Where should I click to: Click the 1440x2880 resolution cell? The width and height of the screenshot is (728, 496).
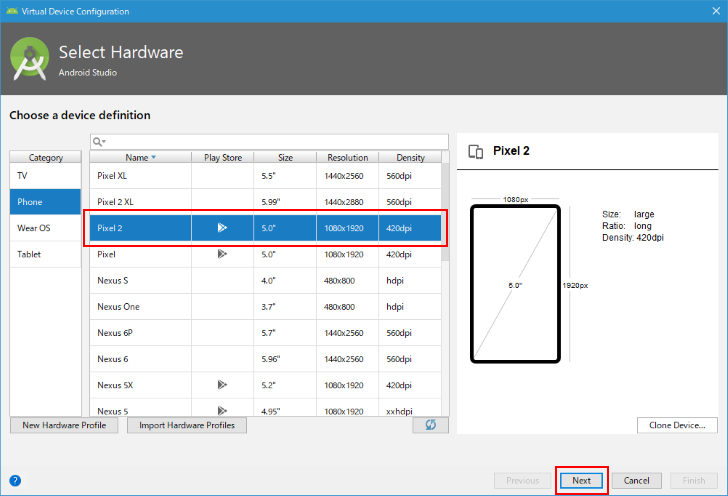tap(347, 202)
